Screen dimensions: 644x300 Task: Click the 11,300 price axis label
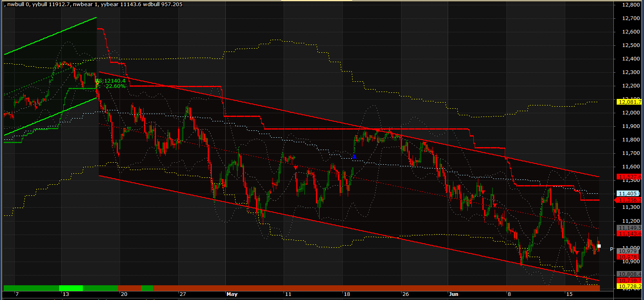[631, 207]
